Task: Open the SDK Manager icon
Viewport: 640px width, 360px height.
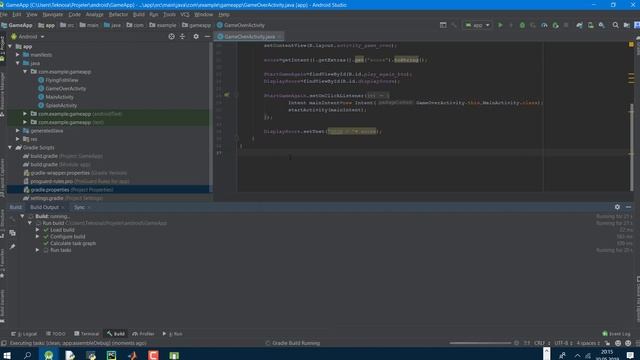Action: pos(601,25)
